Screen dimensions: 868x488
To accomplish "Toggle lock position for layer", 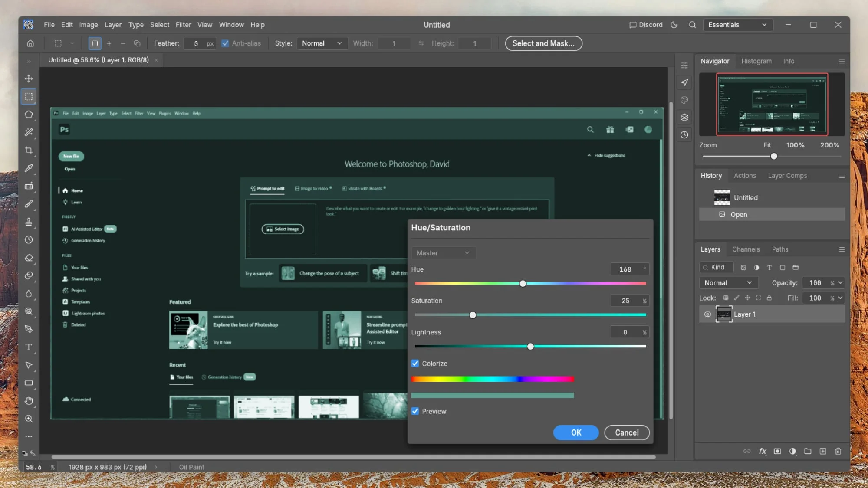I will click(747, 298).
